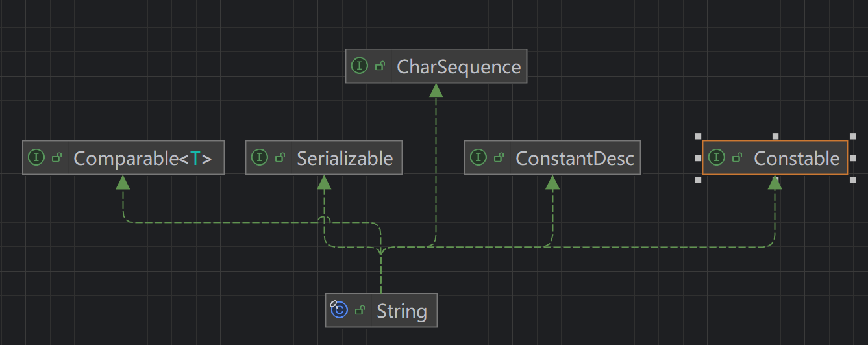Screen dimensions: 868x345
Task: Click the top-center resize handle of Constable
Action: point(775,136)
